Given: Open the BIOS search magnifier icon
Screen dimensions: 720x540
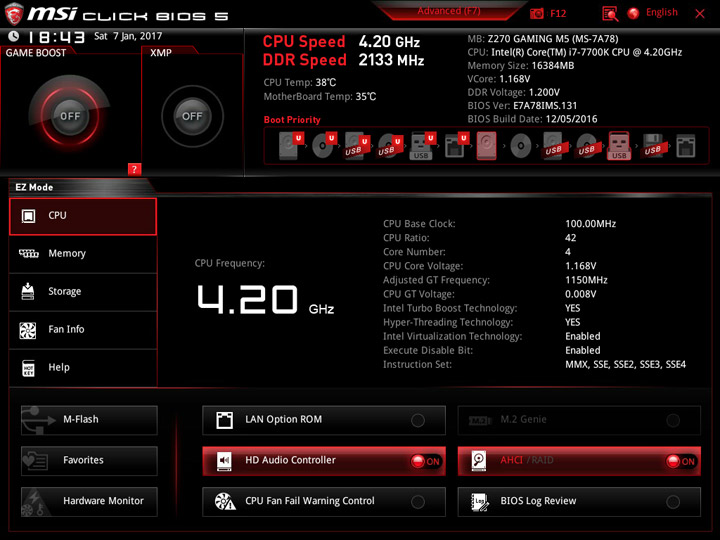Looking at the screenshot, I should coord(610,14).
